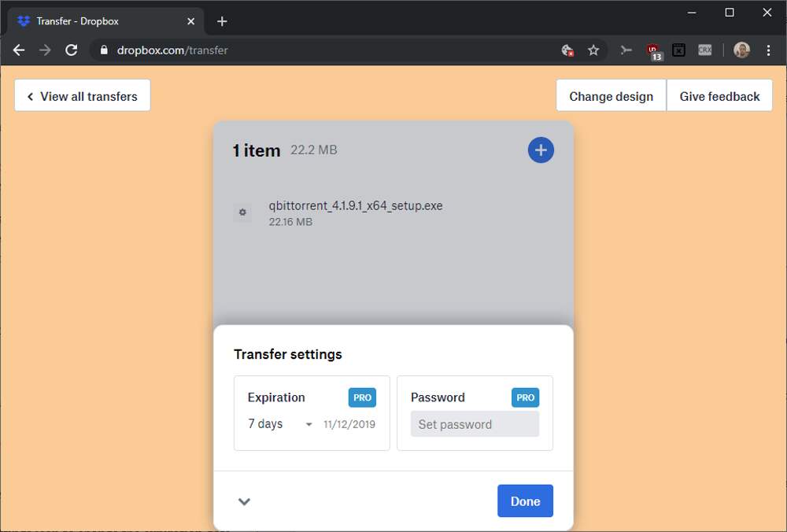Image resolution: width=787 pixels, height=532 pixels.
Task: Click View all transfers button
Action: pos(83,95)
